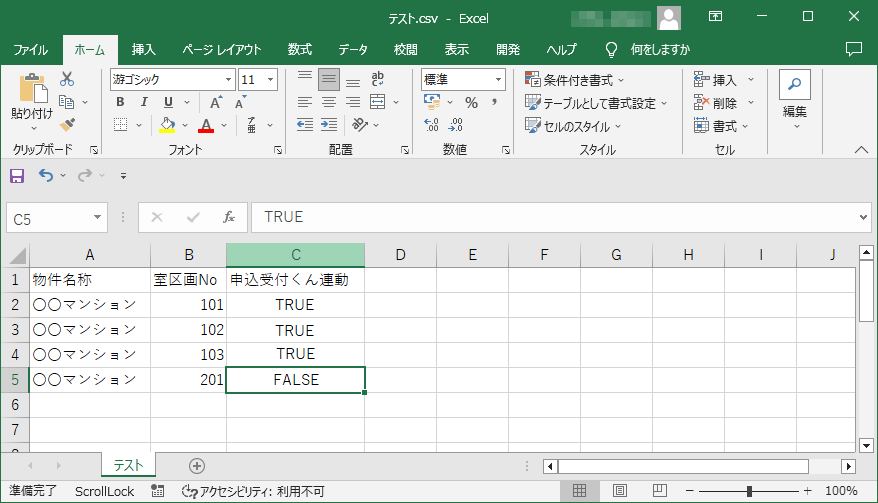Click the テーブルとして書式設定 button
878x503 pixels.
(591, 103)
